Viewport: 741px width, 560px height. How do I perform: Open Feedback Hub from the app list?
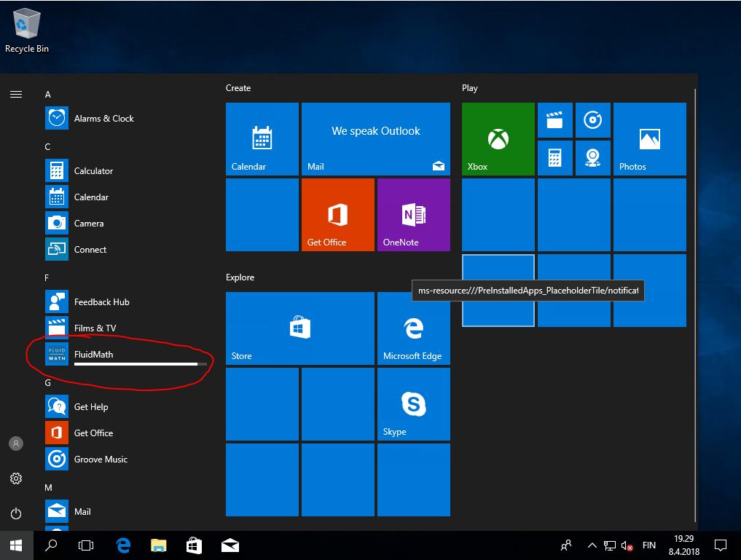click(x=125, y=301)
